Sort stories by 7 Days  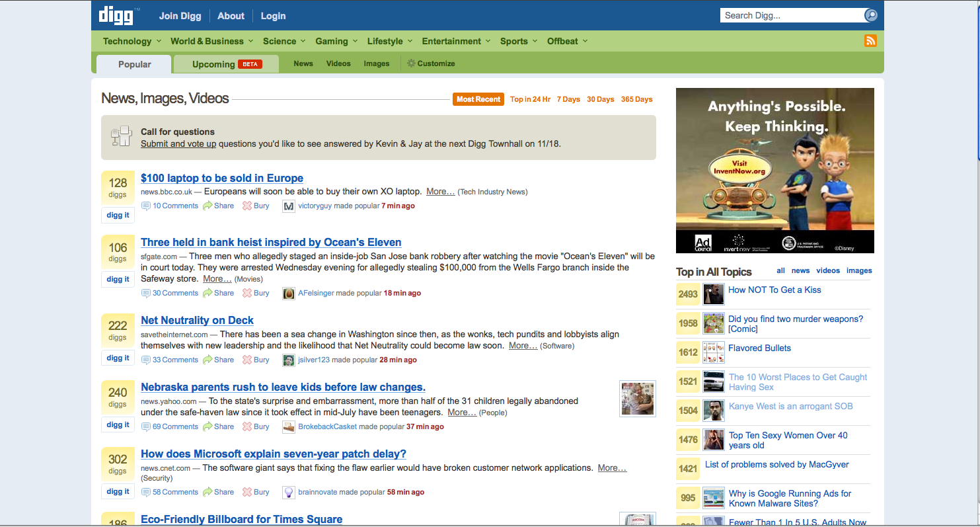pos(568,99)
